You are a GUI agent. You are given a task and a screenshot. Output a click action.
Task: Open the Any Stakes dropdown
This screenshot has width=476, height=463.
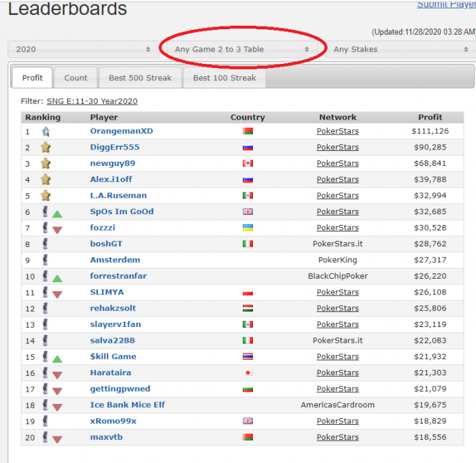(401, 49)
